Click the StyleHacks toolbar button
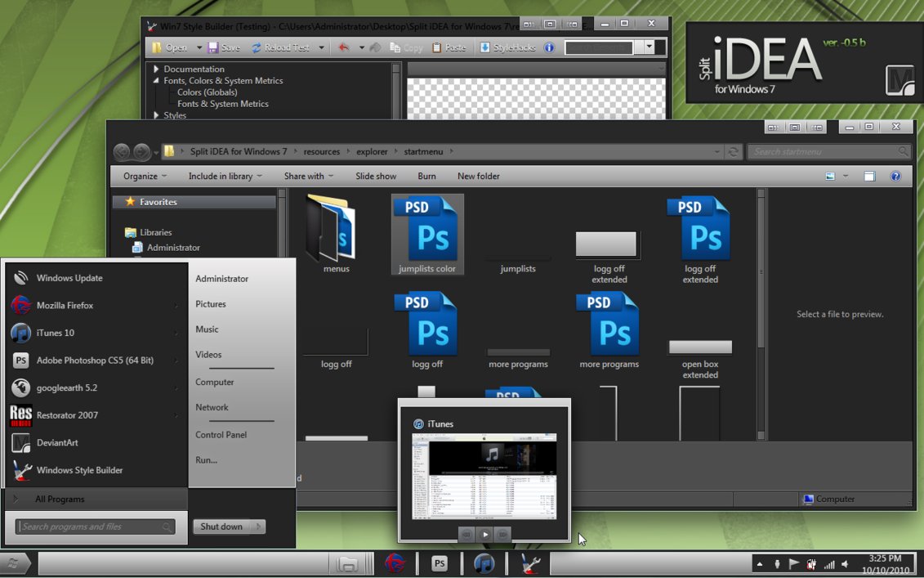Image resolution: width=924 pixels, height=578 pixels. point(508,47)
